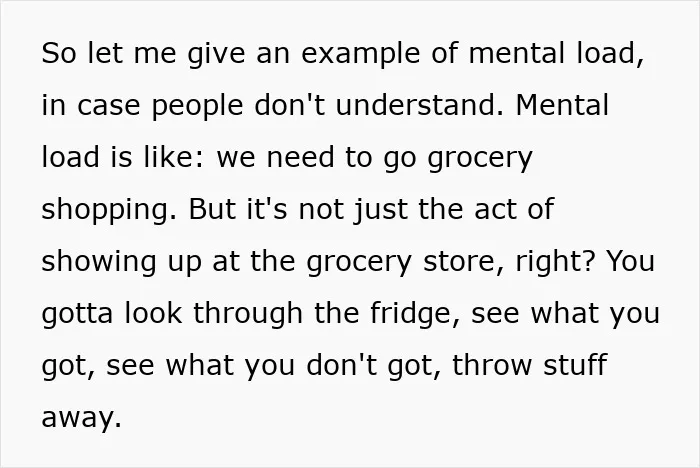This screenshot has width=700, height=468.
Task: Click the word "like:" before the colon
Action: pos(174,157)
